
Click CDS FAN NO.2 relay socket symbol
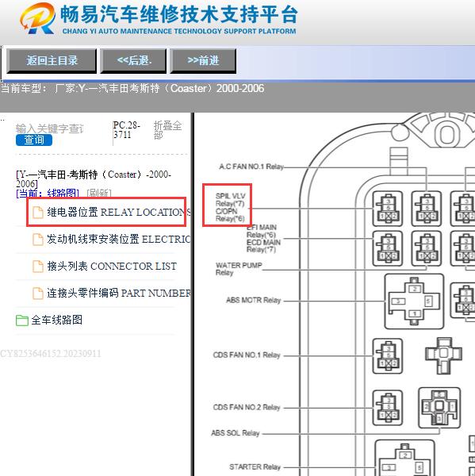coord(388,408)
